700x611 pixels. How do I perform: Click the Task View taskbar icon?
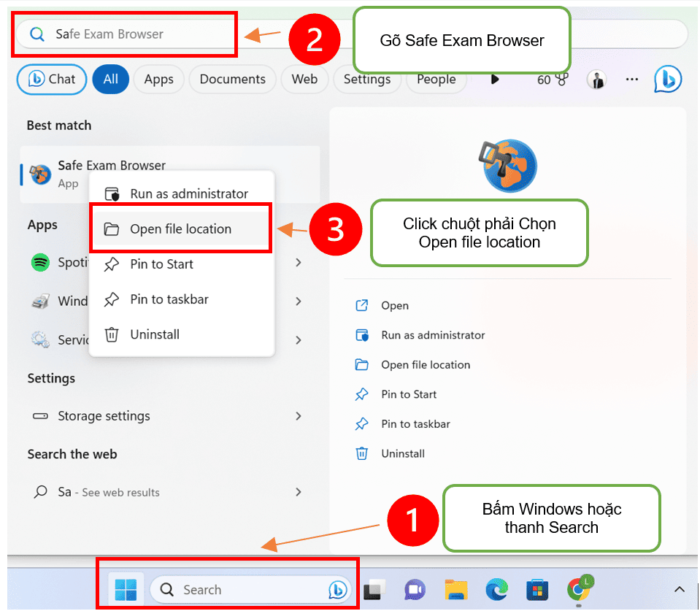374,589
